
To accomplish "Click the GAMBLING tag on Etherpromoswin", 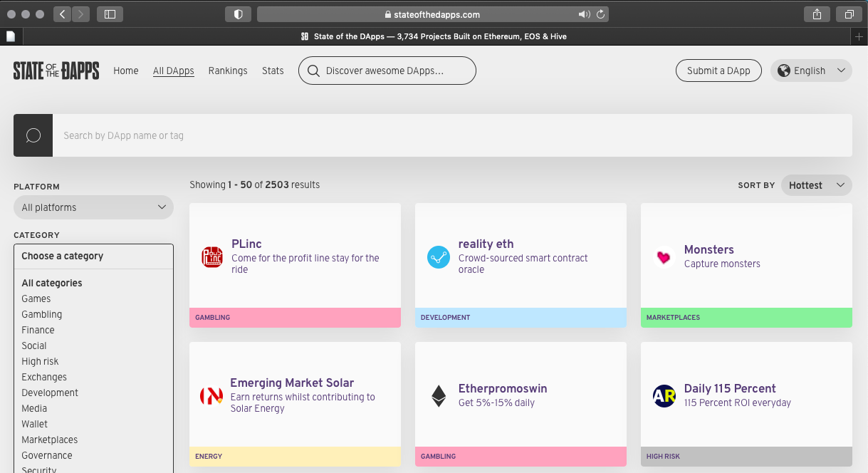I will 521,457.
